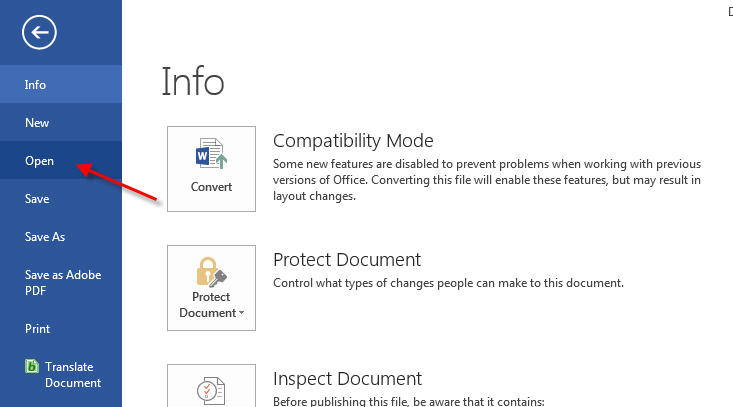Image resolution: width=733 pixels, height=407 pixels.
Task: Select the Info tab in sidebar
Action: [36, 85]
